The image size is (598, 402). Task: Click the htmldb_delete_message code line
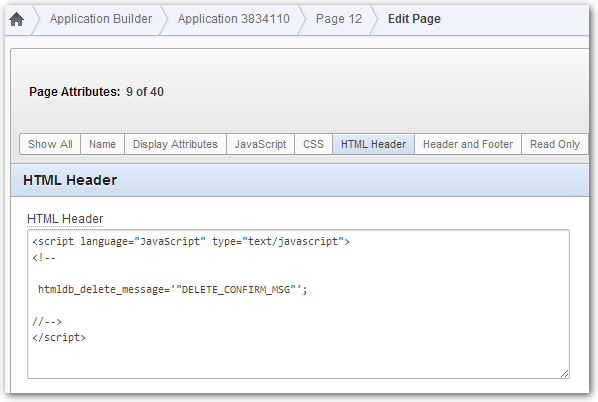click(172, 289)
